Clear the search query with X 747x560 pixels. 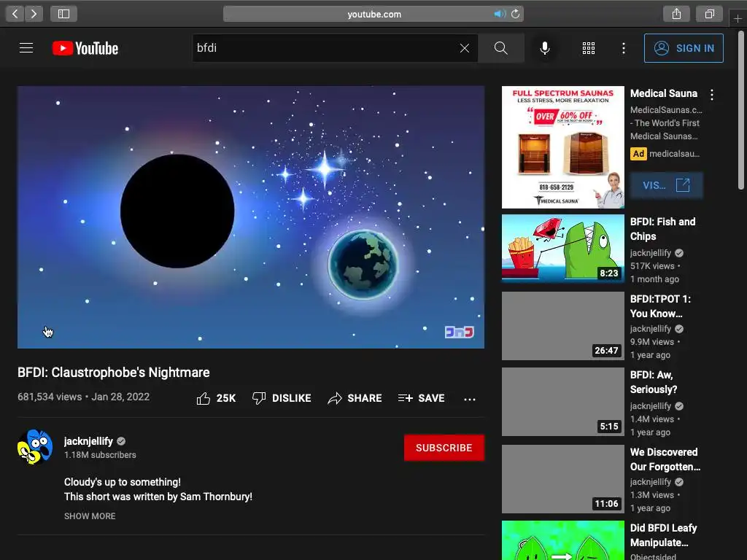[x=465, y=48]
